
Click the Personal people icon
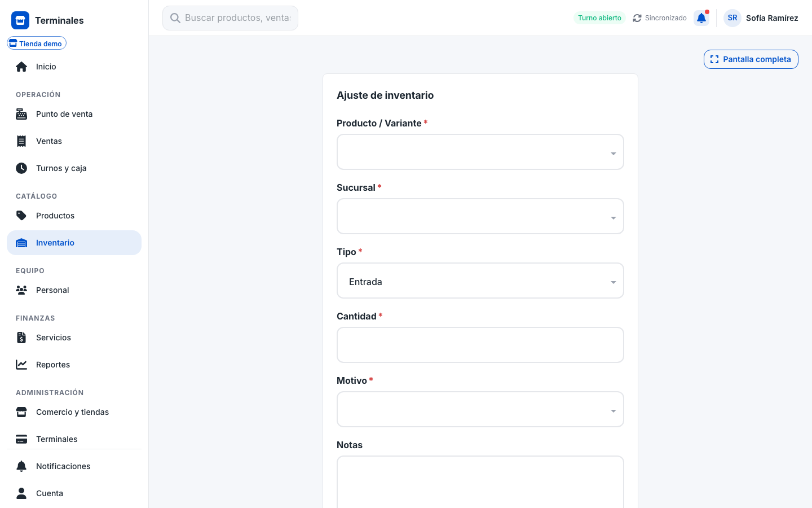click(21, 290)
